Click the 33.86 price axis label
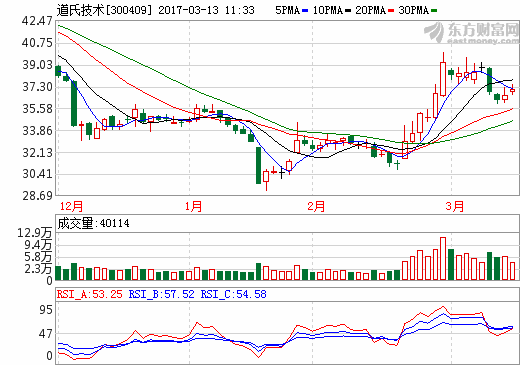 tap(37, 131)
